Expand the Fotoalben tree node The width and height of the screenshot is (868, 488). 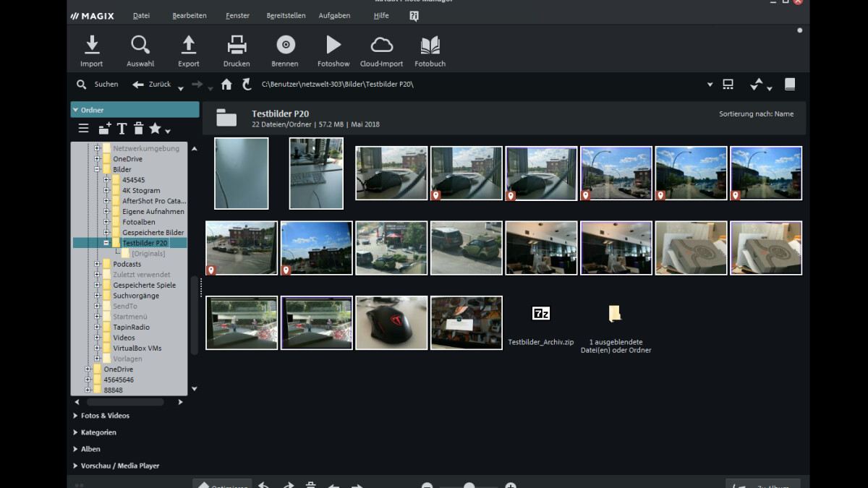point(106,222)
